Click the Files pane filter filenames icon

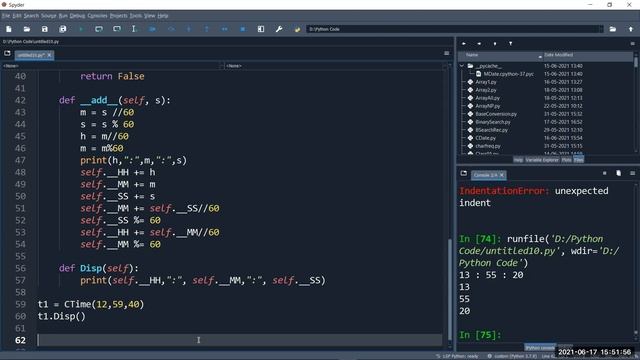(x=510, y=43)
